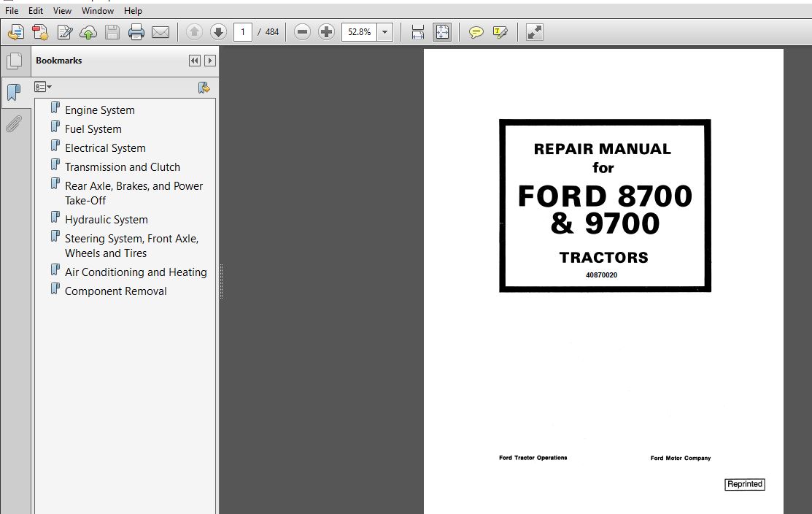Toggle the Bookmarks panel icon
Screen dimensions: 812x514
pos(14,92)
